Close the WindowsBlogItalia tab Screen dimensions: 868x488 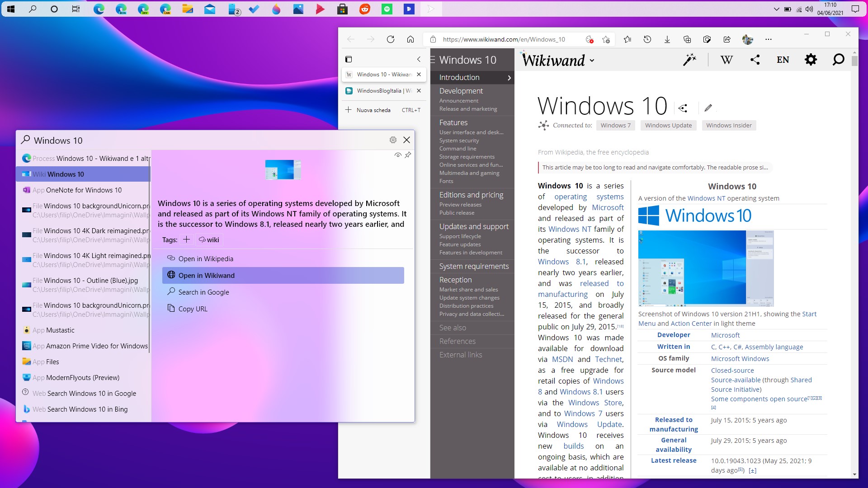click(419, 91)
